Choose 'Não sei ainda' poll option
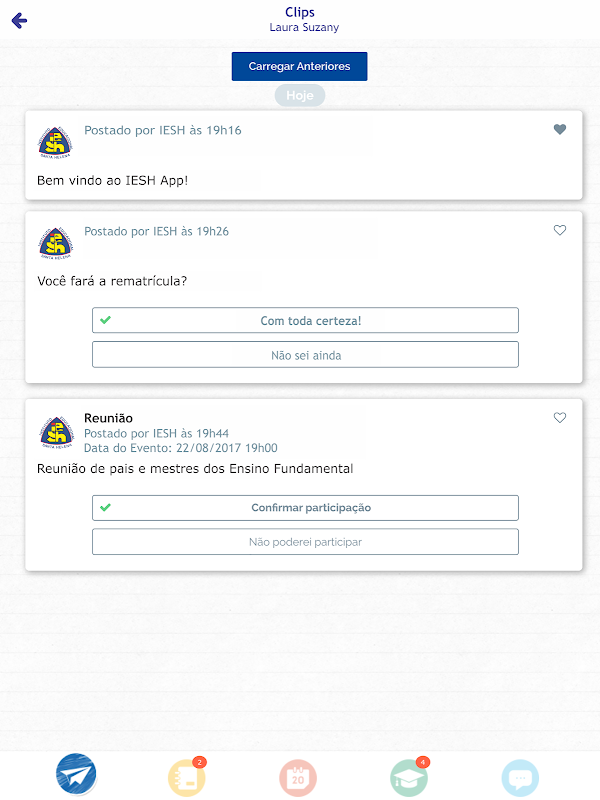This screenshot has height=800, width=600. pos(305,355)
